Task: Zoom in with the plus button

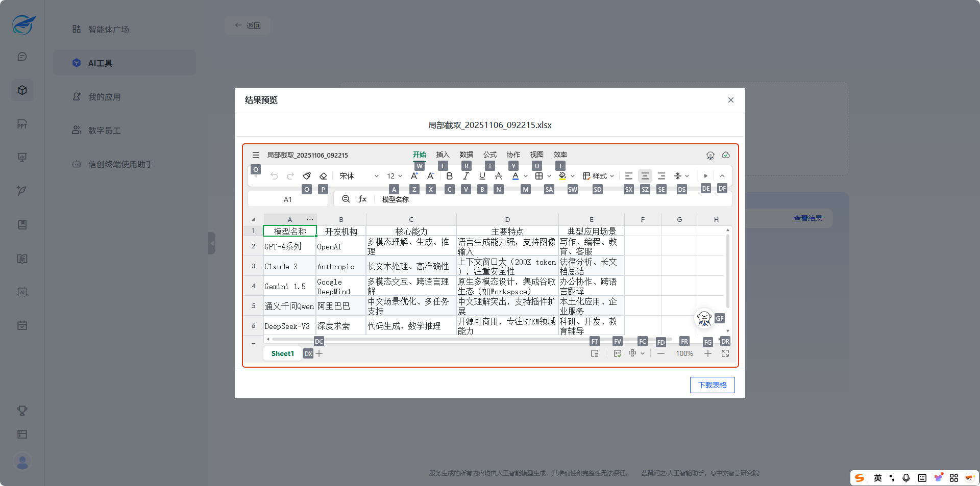Action: point(708,353)
